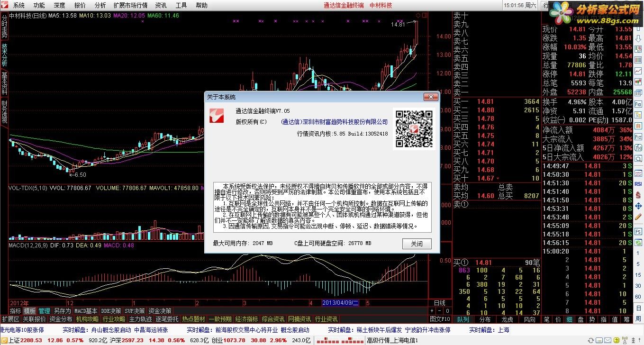
Task: Select the 筹 tab in tick panel
Action: point(626,319)
